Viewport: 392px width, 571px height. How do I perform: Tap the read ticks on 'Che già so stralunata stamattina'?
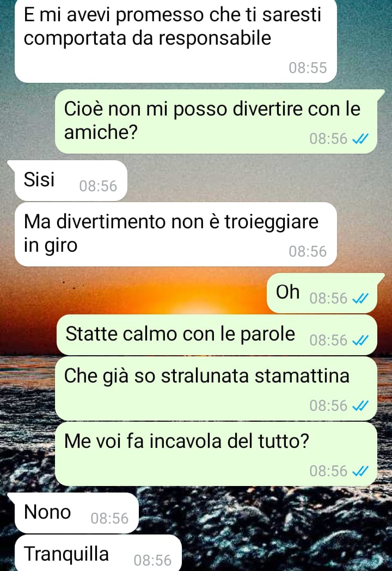(361, 405)
